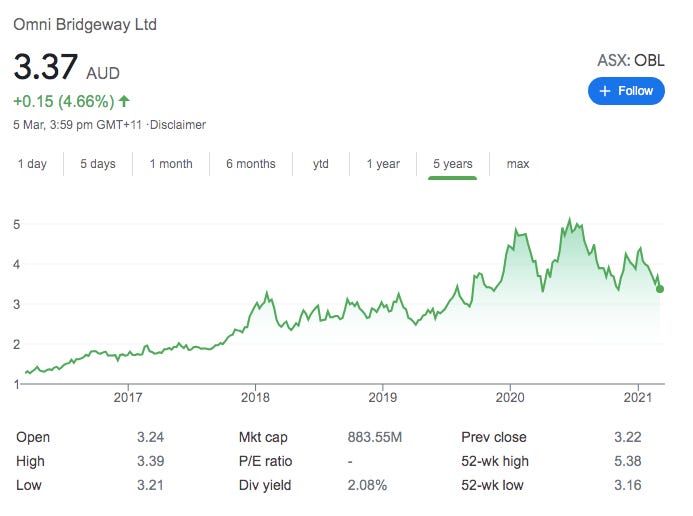
Task: Select the 5 days range tab
Action: [x=98, y=164]
